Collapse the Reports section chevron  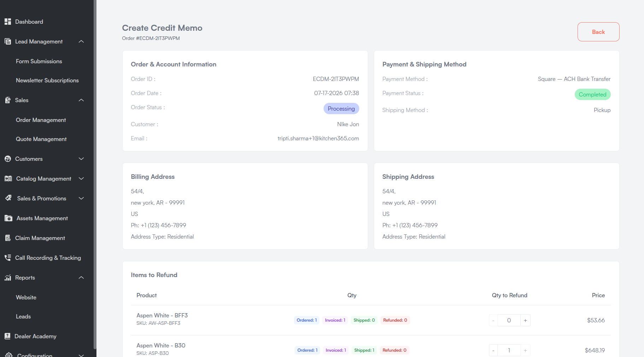click(x=81, y=277)
